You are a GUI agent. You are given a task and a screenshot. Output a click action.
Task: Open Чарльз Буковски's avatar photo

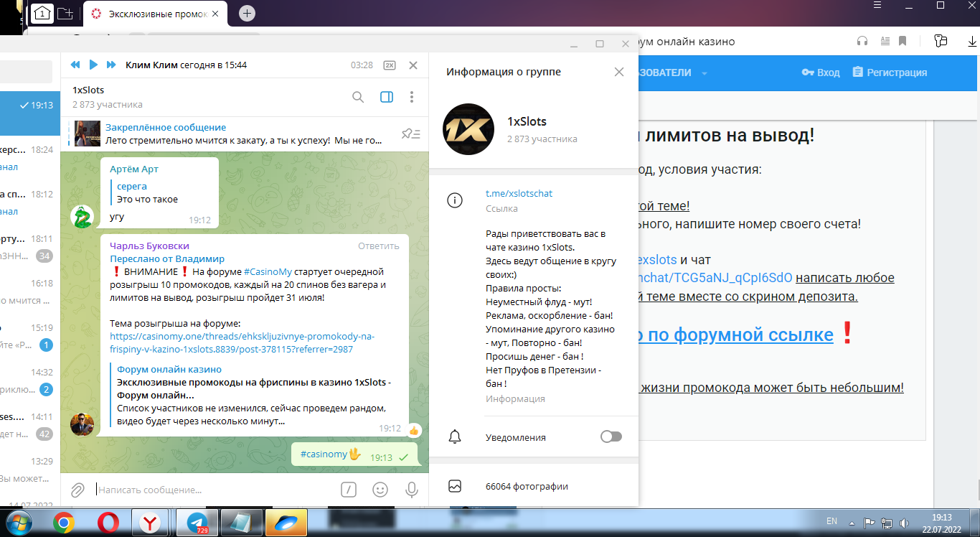[x=82, y=424]
